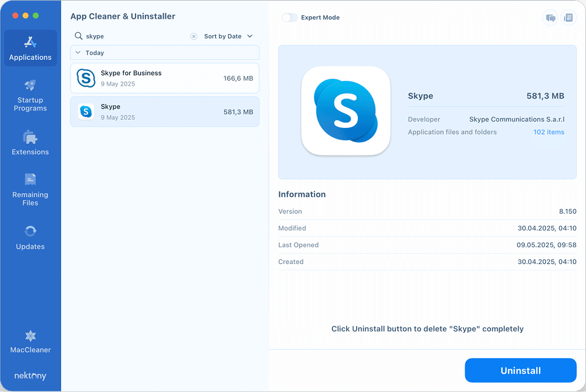Click small Skype icon in list
This screenshot has height=392, width=586.
pyautogui.click(x=86, y=111)
